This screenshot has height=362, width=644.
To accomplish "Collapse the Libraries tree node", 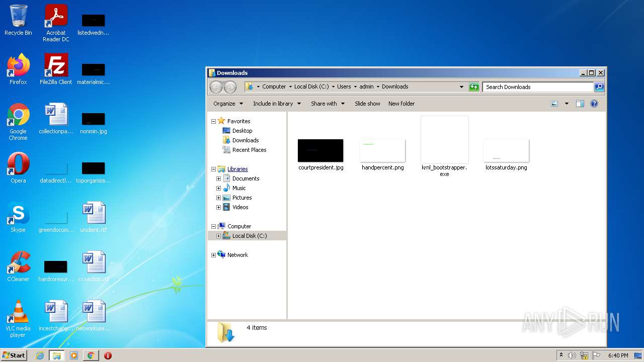I will 213,169.
